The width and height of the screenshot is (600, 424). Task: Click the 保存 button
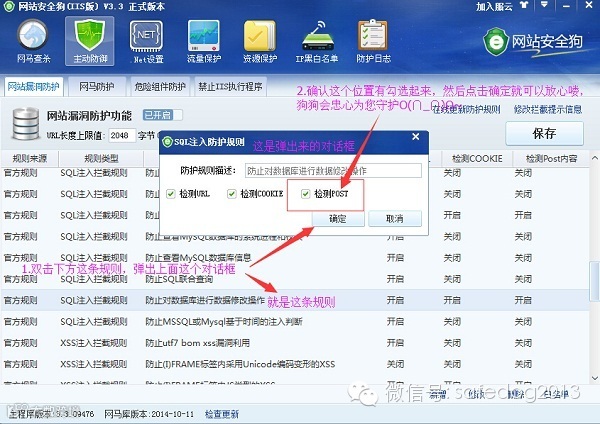(x=544, y=134)
